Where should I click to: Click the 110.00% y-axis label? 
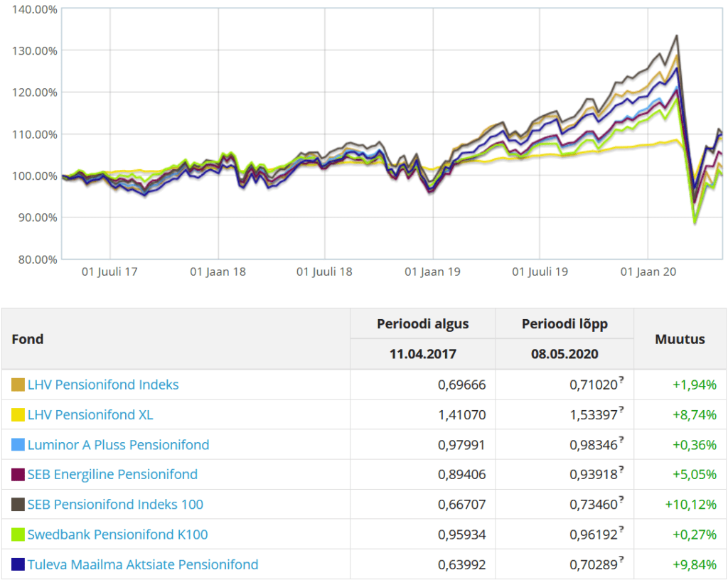[35, 134]
